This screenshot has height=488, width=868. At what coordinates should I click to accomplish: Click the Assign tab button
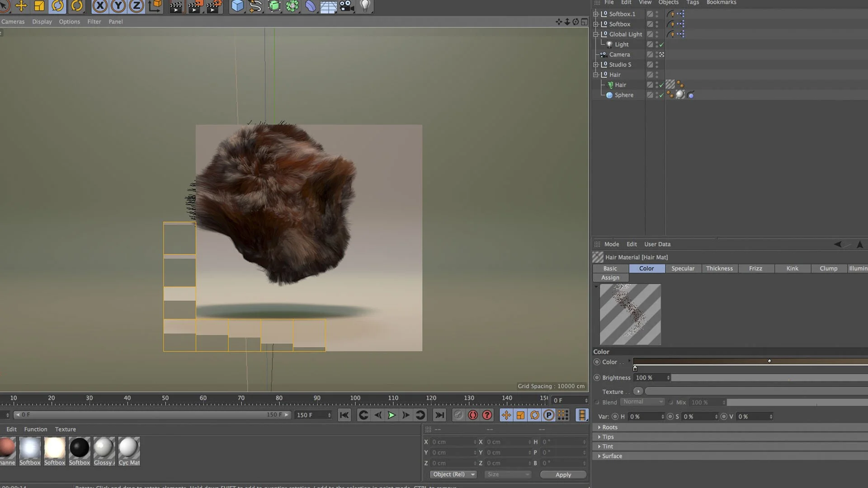[610, 278]
